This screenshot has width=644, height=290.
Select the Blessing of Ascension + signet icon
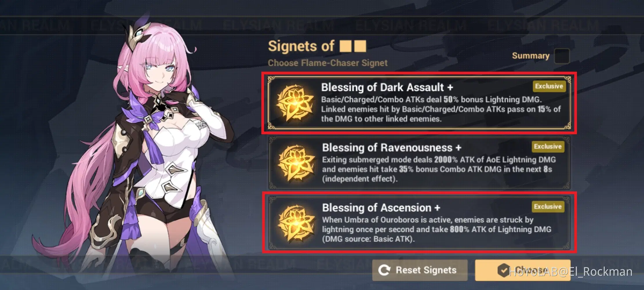click(296, 223)
